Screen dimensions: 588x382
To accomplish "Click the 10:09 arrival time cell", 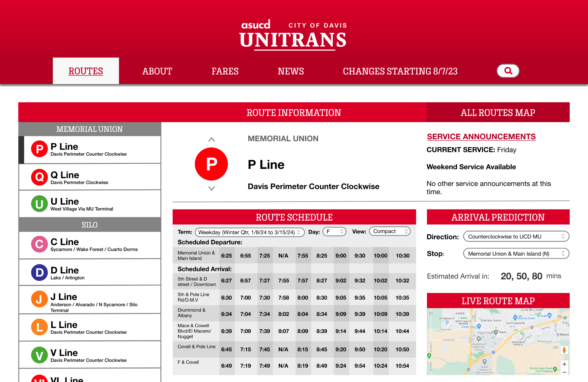I will click(380, 314).
